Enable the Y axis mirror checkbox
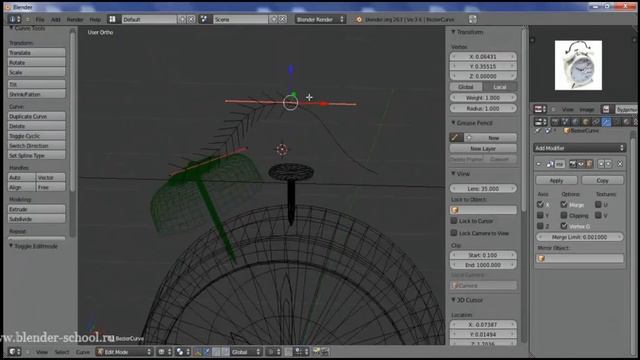 coord(540,215)
